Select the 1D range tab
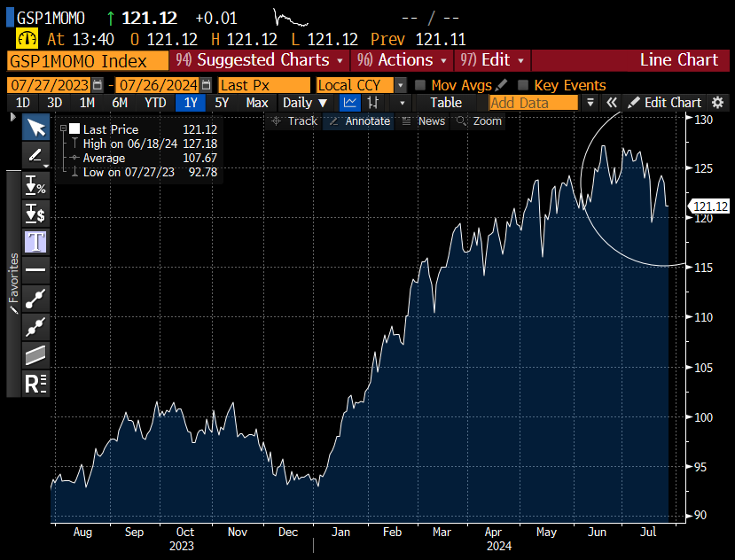Viewport: 735px width, 560px height. tap(22, 103)
